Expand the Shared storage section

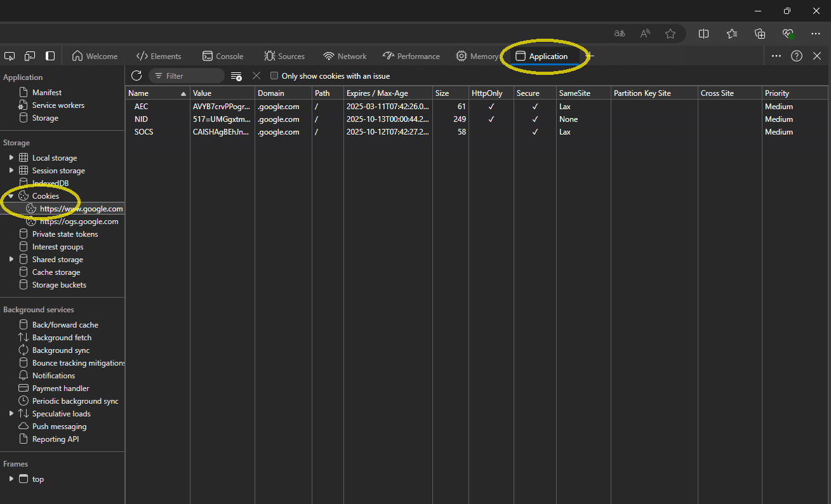pyautogui.click(x=11, y=259)
